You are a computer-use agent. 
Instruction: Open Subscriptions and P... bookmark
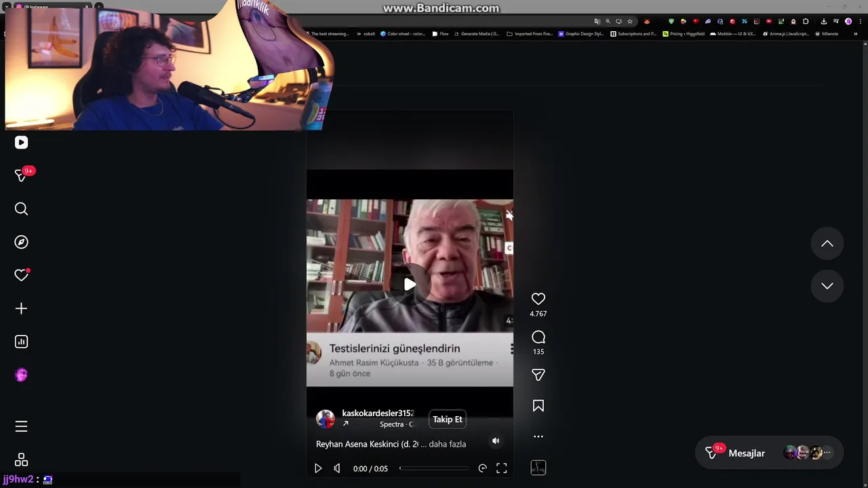tap(633, 34)
